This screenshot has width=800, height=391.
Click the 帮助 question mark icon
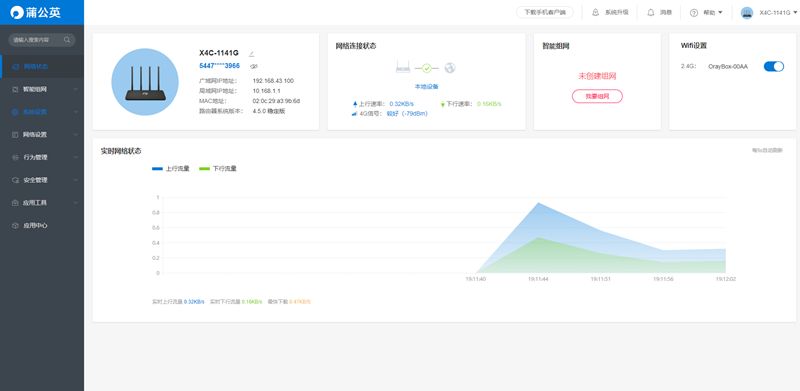click(694, 13)
